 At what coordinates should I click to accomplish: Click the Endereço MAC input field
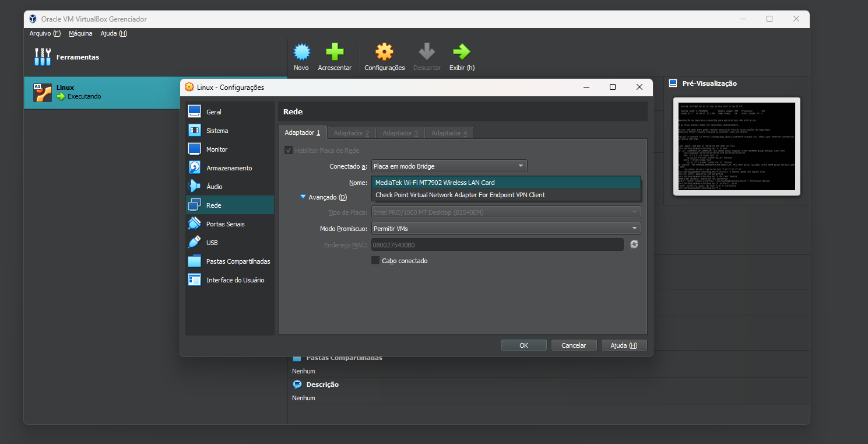click(497, 244)
